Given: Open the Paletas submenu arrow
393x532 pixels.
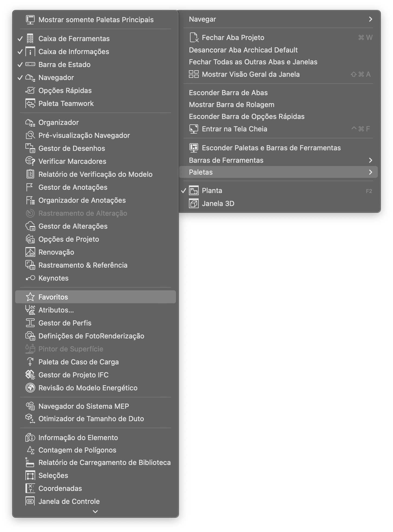Looking at the screenshot, I should pyautogui.click(x=371, y=172).
